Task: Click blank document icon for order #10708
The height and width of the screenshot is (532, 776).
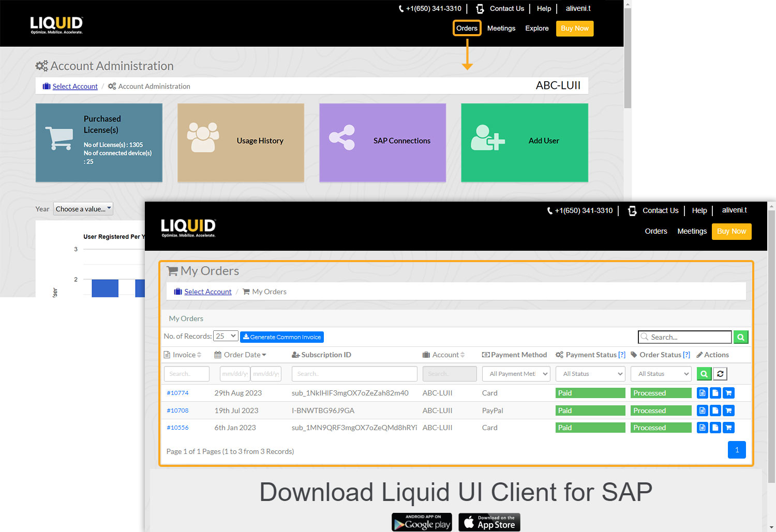Action: [x=715, y=411]
